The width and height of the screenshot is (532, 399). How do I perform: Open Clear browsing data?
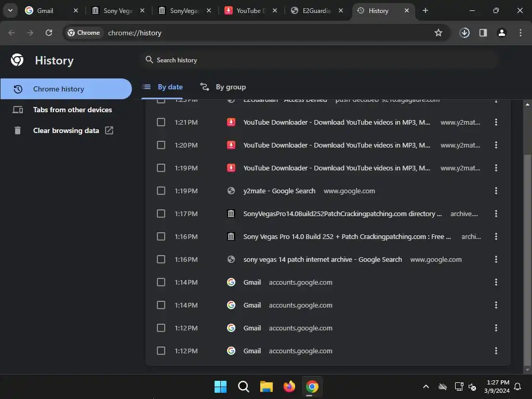(66, 130)
